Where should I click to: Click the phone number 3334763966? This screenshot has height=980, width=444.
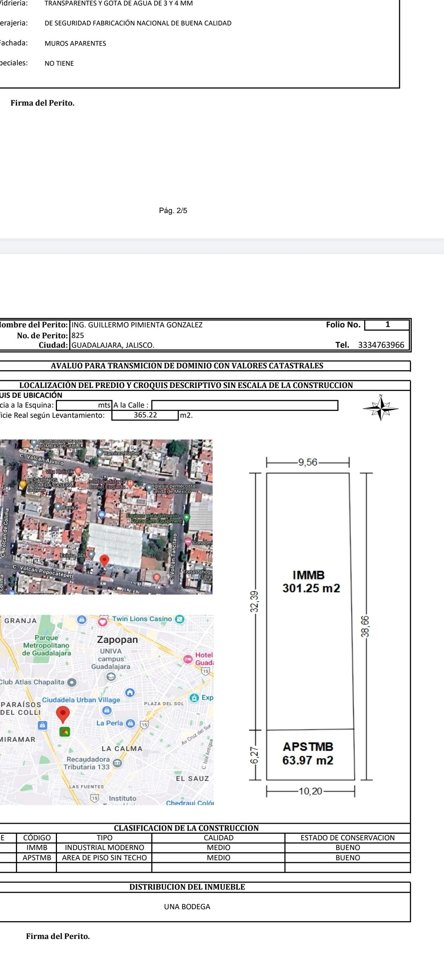381,345
